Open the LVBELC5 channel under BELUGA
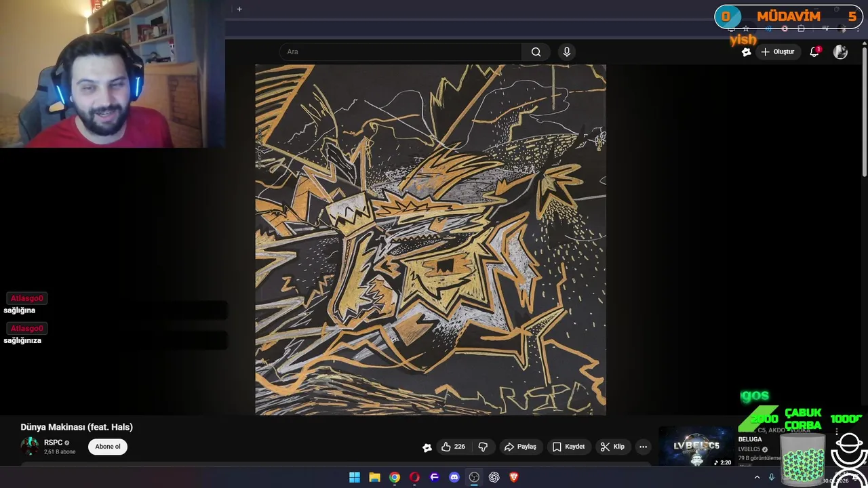This screenshot has height=488, width=868. point(749,449)
